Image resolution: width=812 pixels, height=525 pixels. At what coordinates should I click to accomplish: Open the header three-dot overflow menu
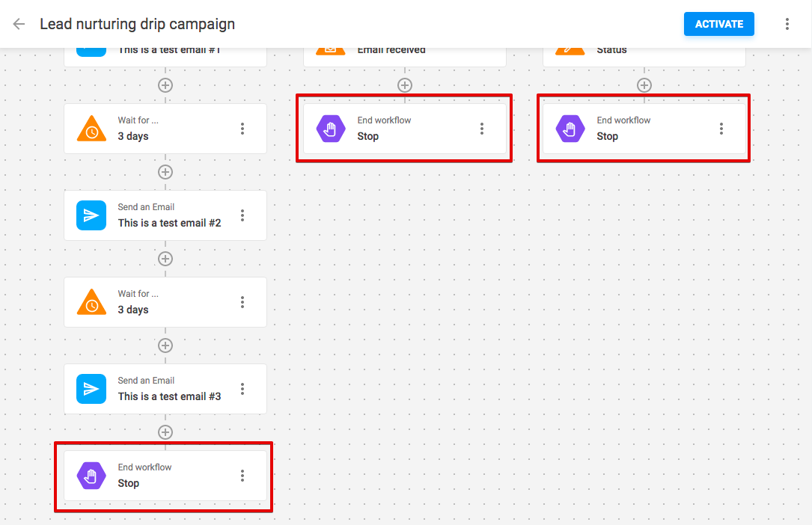(x=787, y=24)
